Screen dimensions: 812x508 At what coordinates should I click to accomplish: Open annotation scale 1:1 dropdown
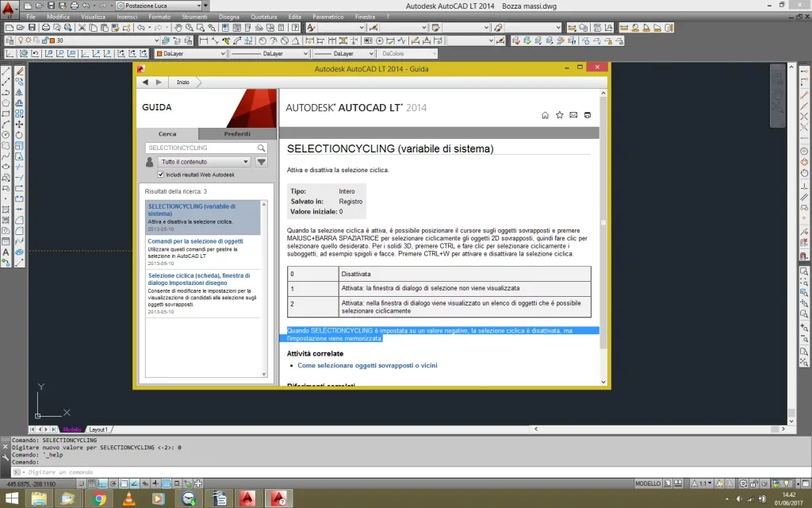point(703,483)
